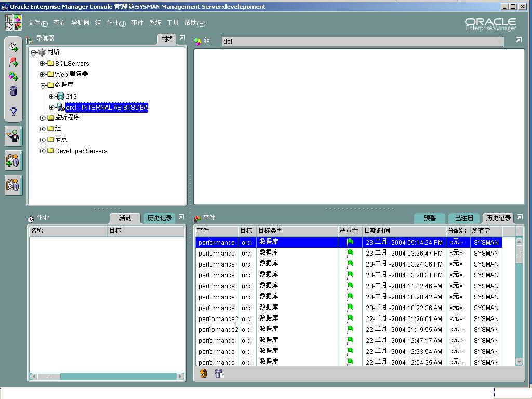Collapse the 网络 root tree node
Image resolution: width=532 pixels, height=399 pixels.
click(34, 52)
